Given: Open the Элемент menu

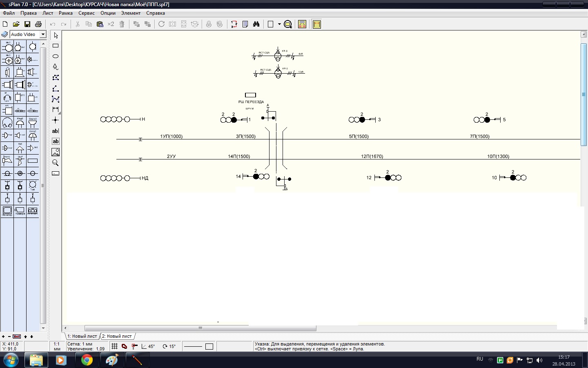Looking at the screenshot, I should point(131,13).
